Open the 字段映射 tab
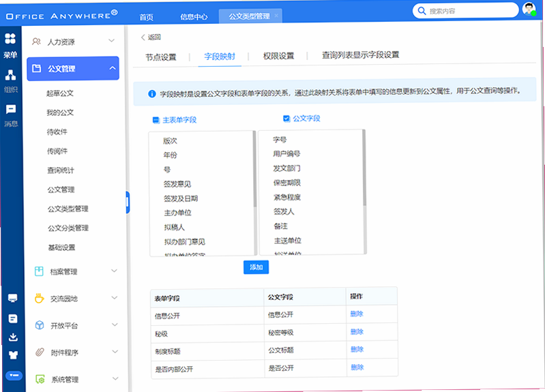 click(220, 57)
